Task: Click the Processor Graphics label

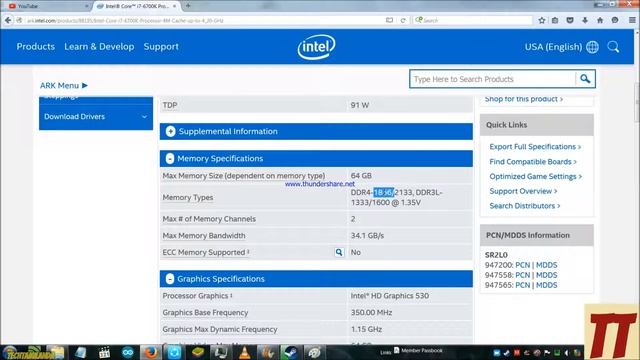Action: [195, 296]
